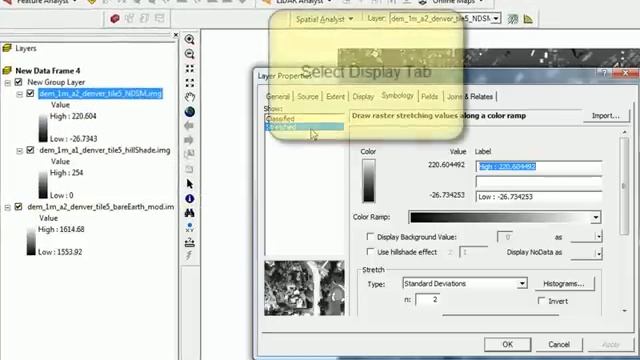Open the Find binoculars tool
The image size is (640, 360).
click(x=189, y=213)
